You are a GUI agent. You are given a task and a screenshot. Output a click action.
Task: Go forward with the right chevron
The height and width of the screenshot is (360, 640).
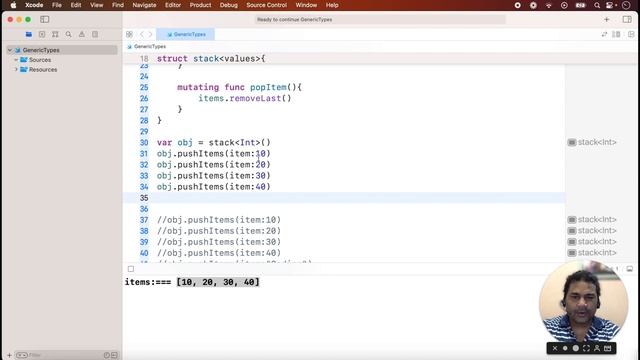pyautogui.click(x=150, y=34)
